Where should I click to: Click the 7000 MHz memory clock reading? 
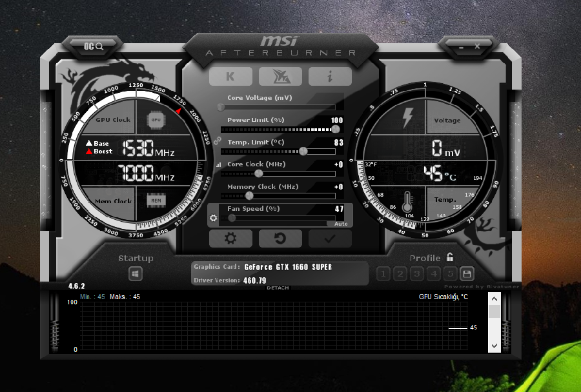click(146, 173)
